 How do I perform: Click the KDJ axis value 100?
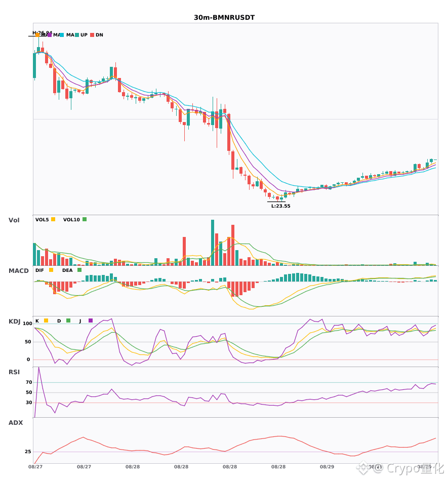tap(28, 324)
